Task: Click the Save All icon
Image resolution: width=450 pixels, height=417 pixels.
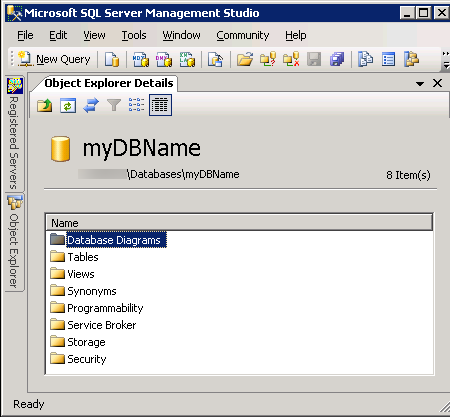Action: [337, 59]
